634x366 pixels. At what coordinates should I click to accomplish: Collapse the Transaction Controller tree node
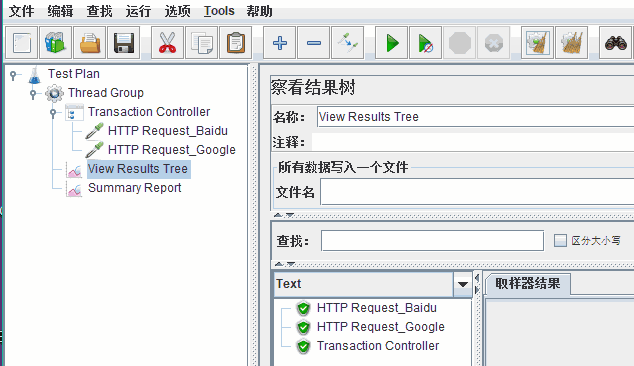(x=53, y=113)
